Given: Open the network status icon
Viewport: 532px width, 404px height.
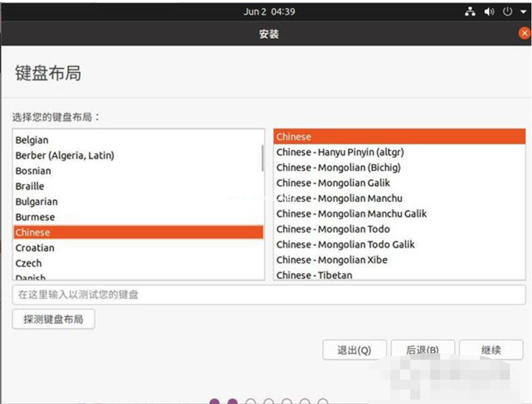Looking at the screenshot, I should [470, 12].
